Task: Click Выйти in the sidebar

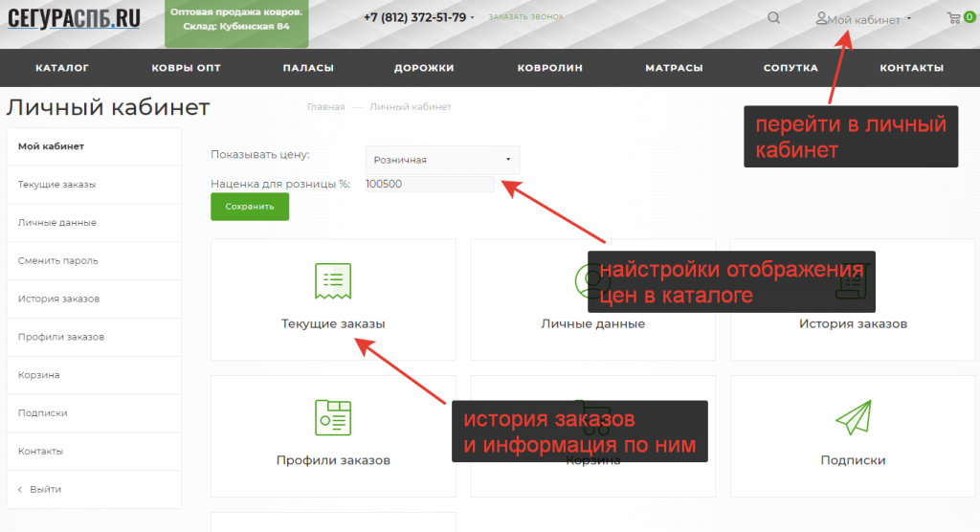Action: pos(45,489)
